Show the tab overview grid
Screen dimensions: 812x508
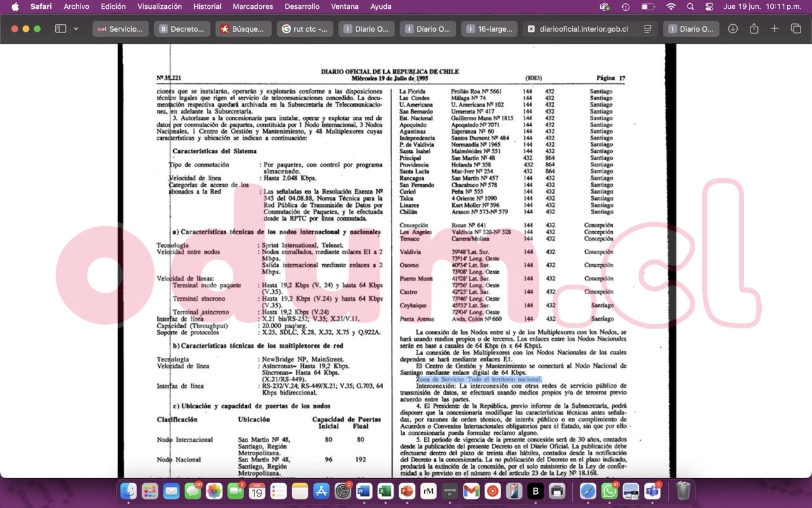pyautogui.click(x=796, y=29)
